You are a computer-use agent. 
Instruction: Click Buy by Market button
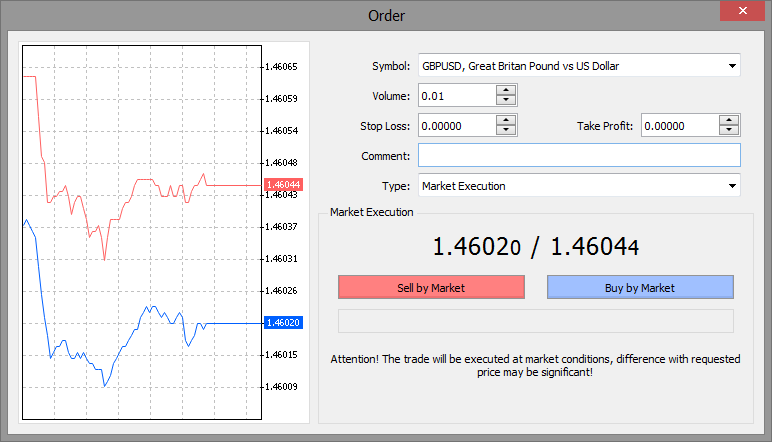640,287
